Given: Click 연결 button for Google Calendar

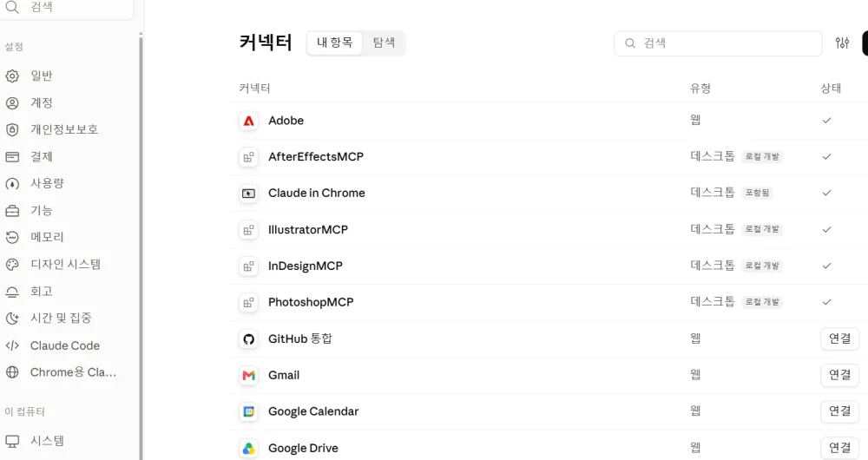Looking at the screenshot, I should point(839,411).
